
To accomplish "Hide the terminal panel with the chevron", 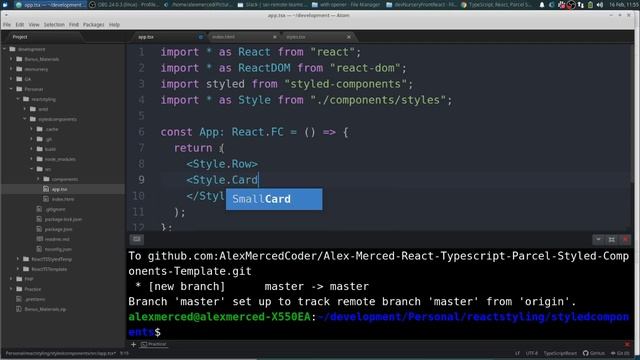I will click(x=598, y=240).
